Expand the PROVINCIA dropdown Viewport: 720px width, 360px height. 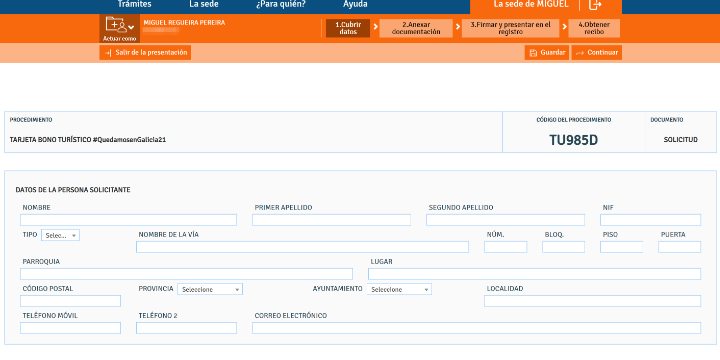210,289
